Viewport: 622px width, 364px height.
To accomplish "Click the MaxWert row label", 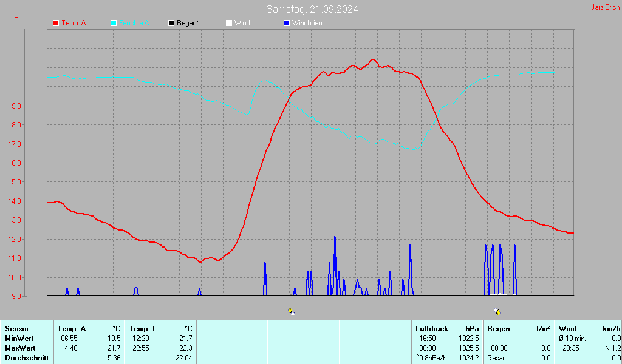I will pyautogui.click(x=19, y=348).
